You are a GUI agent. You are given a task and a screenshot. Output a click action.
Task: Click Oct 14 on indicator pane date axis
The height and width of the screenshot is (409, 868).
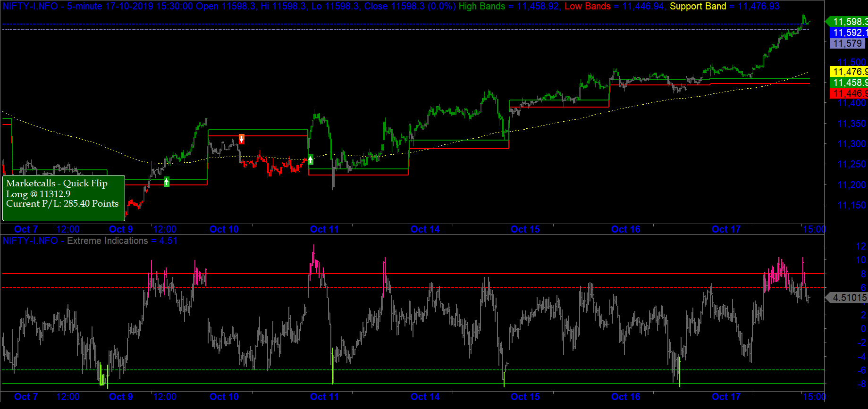(425, 397)
